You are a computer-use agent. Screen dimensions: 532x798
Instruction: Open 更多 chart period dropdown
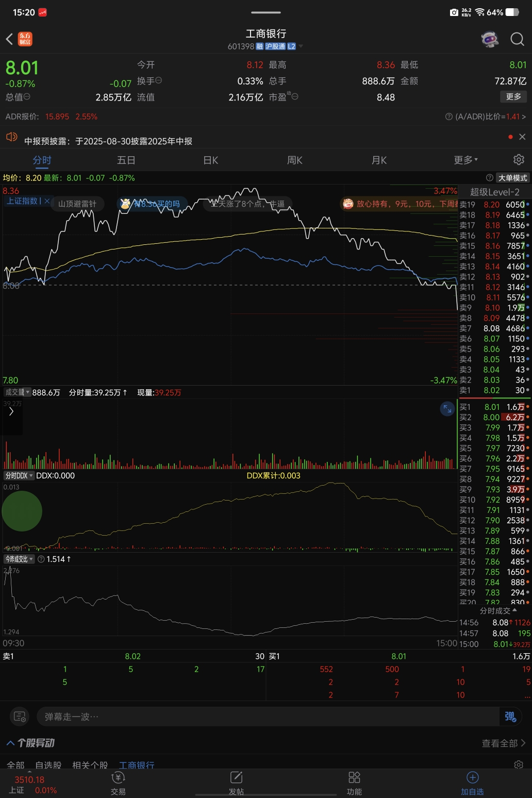(x=466, y=160)
